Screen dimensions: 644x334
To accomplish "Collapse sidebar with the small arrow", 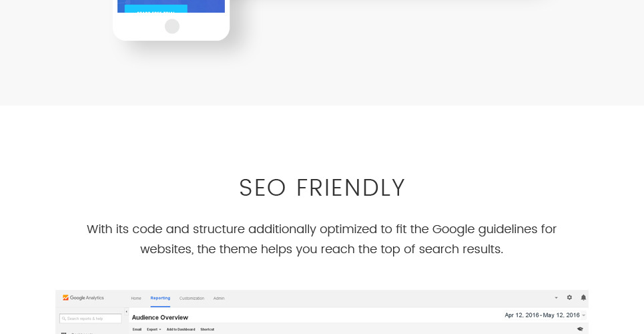I will [x=127, y=312].
